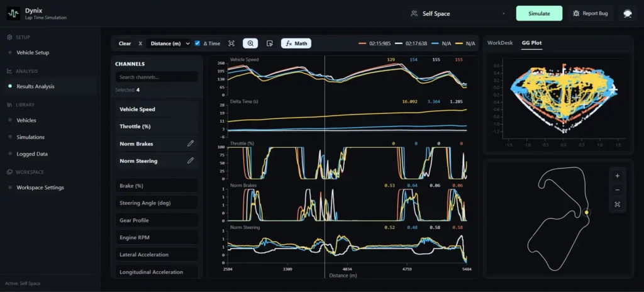Switch to the WorkDesk tab
The image size is (644, 292).
pyautogui.click(x=500, y=43)
